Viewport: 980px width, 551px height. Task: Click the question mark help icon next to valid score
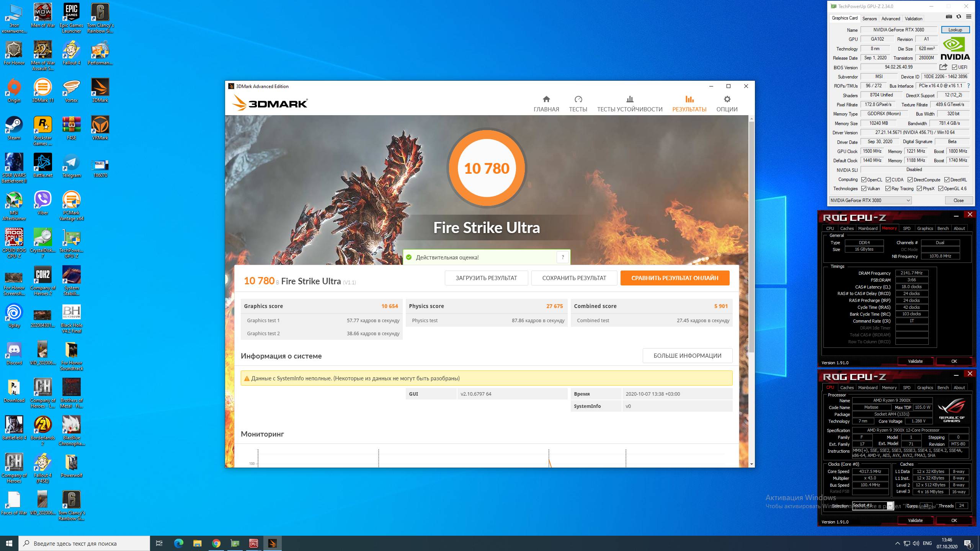click(x=563, y=257)
